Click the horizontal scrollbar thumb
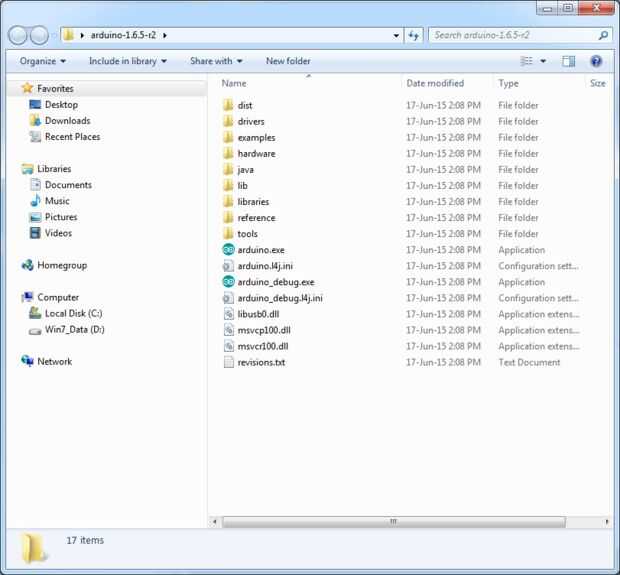 coord(394,522)
